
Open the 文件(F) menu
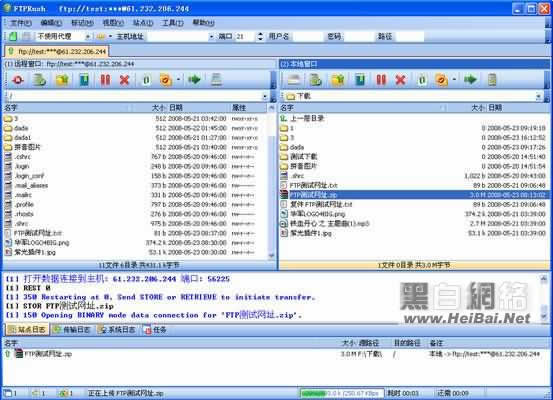tap(20, 23)
